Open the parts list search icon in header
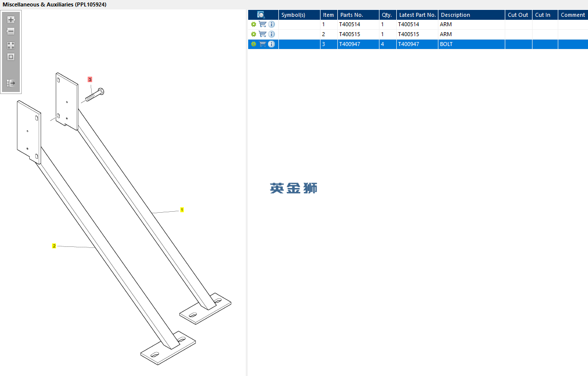Viewport: 588px width, 376px height. [261, 15]
